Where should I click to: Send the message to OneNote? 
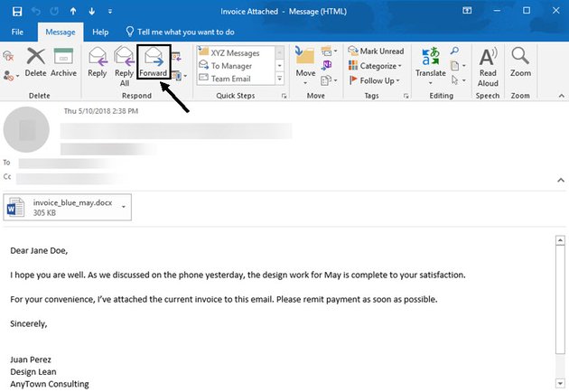327,65
